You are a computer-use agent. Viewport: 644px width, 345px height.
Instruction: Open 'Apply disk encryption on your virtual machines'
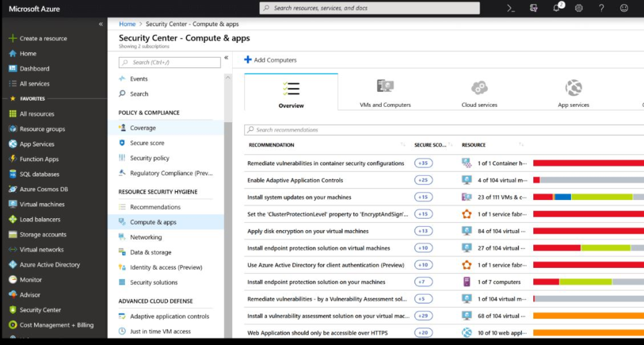point(308,232)
